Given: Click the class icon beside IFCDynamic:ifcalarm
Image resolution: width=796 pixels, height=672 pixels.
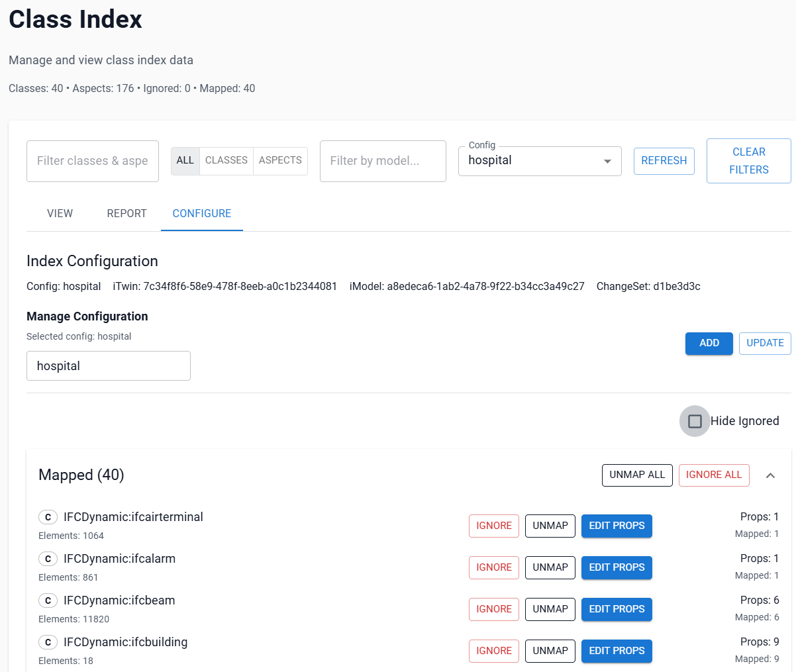Looking at the screenshot, I should coord(48,559).
